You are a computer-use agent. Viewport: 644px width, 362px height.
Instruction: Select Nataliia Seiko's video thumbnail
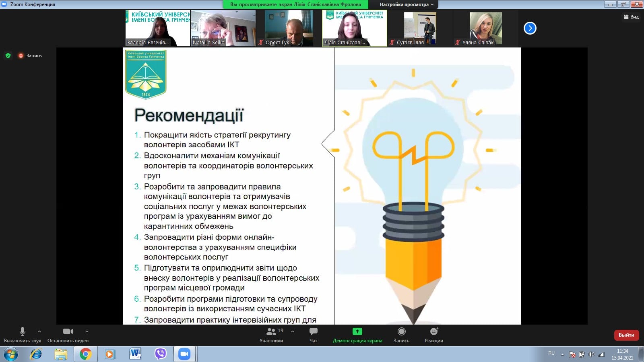223,28
